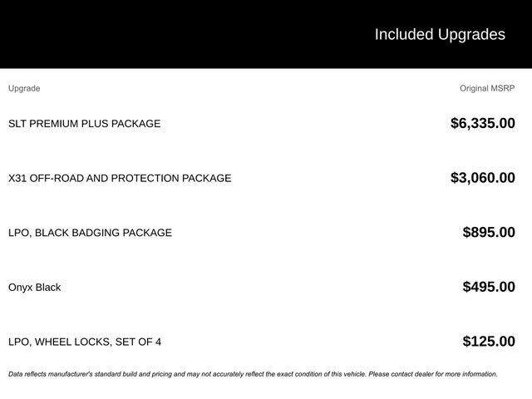The width and height of the screenshot is (532, 399).
Task: Click the Original MSRP column header
Action: (487, 88)
